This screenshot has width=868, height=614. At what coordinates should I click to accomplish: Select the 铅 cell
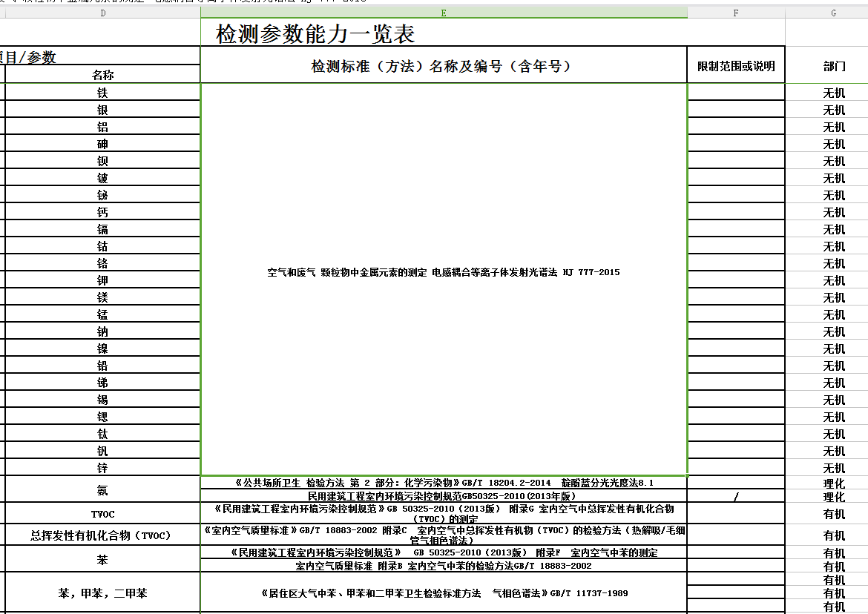click(x=102, y=366)
